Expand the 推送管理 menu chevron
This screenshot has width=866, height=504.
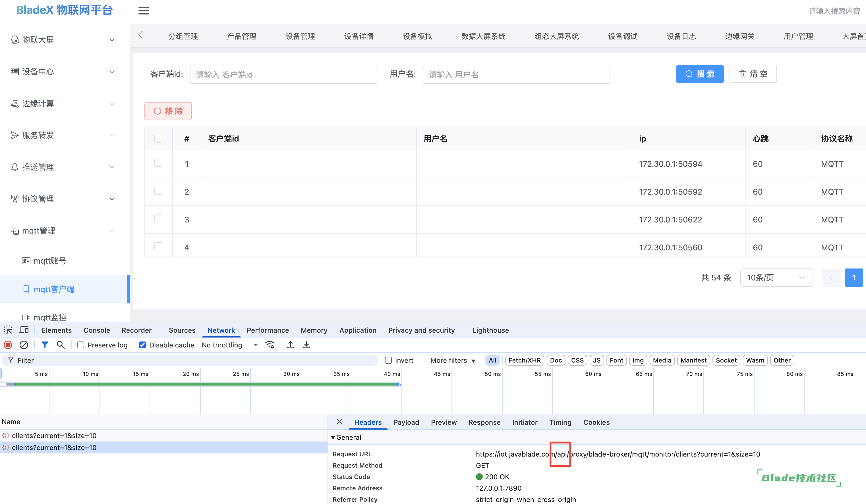pyautogui.click(x=112, y=167)
